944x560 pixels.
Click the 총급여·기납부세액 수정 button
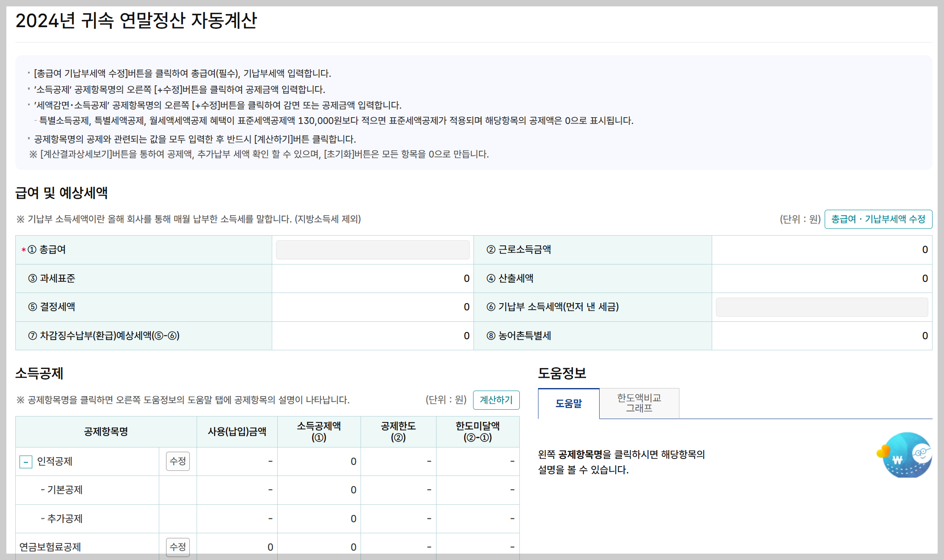click(878, 219)
